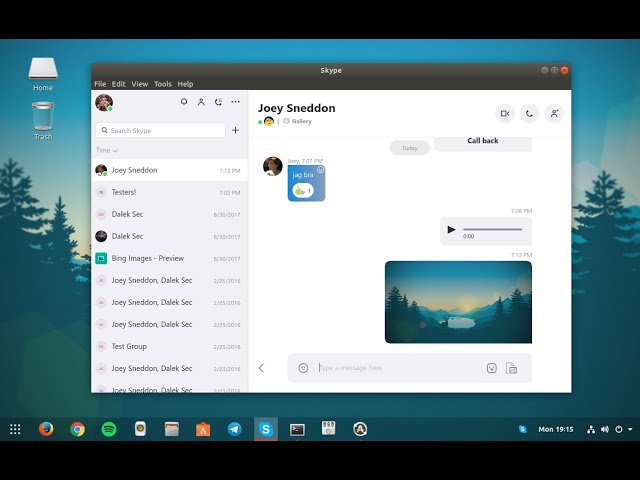Start an audio call with Joey Sneddon
640x480 pixels.
click(x=529, y=113)
